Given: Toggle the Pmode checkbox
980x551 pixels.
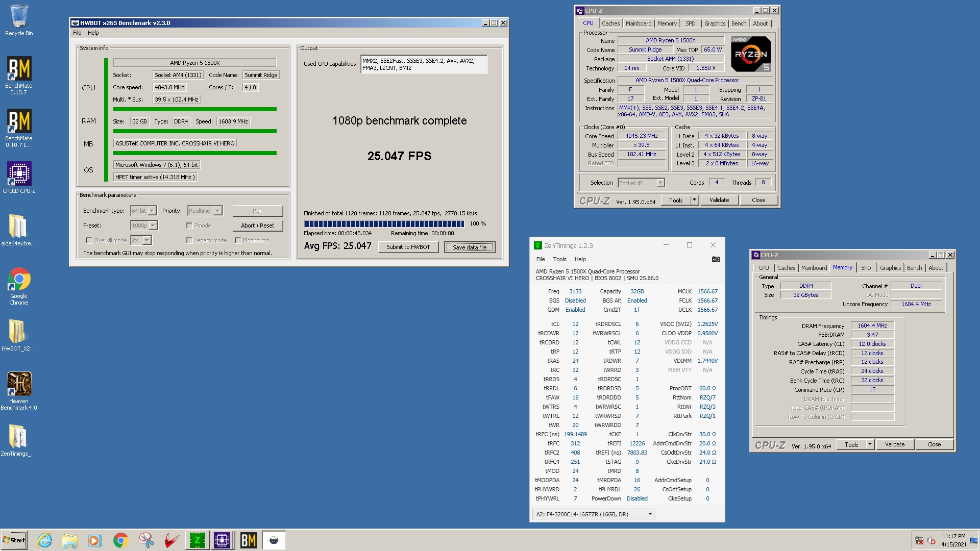Looking at the screenshot, I should pos(189,226).
